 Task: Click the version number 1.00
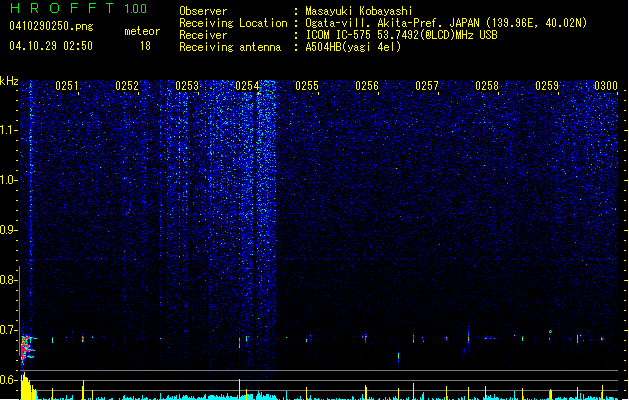[x=136, y=9]
